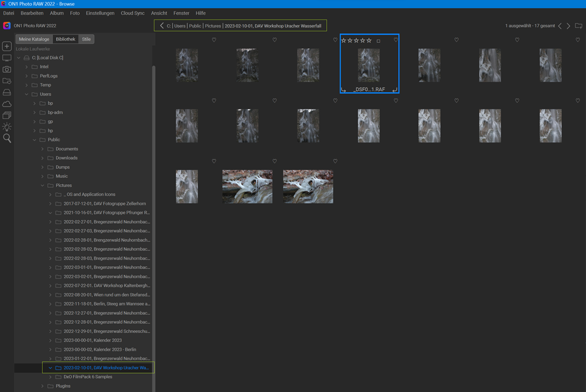This screenshot has height=392, width=586.
Task: Open the Bearbeiten menu
Action: [x=31, y=13]
